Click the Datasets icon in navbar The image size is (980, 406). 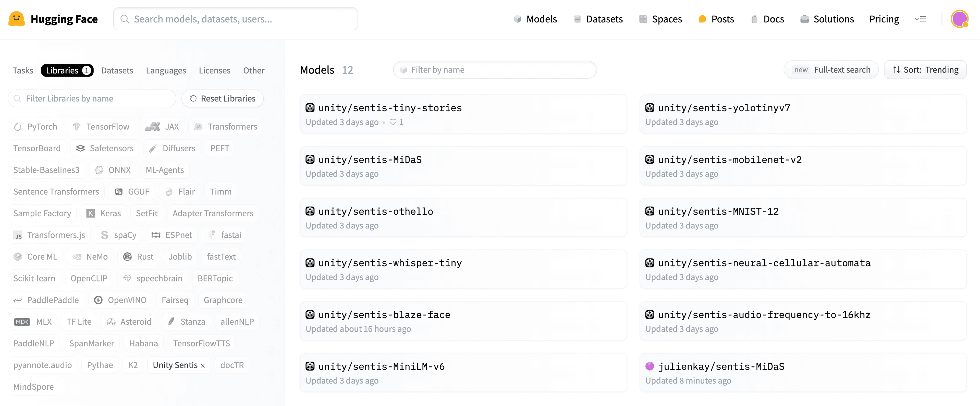[x=577, y=19]
